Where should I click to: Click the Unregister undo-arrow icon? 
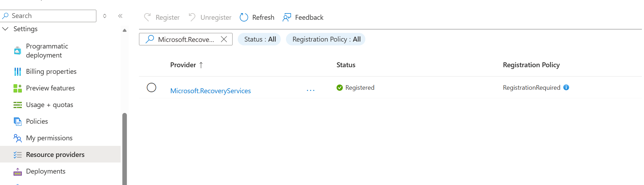[x=192, y=17]
